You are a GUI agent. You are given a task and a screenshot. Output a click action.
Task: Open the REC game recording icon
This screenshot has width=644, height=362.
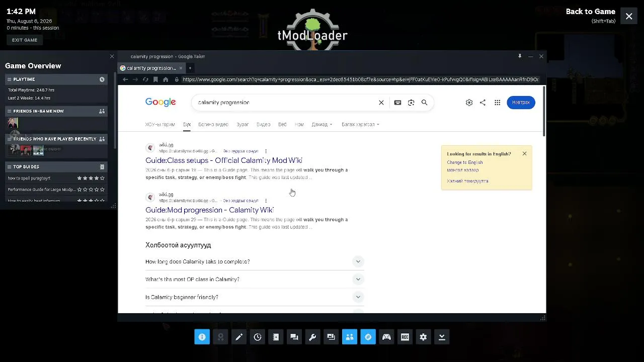point(405,337)
